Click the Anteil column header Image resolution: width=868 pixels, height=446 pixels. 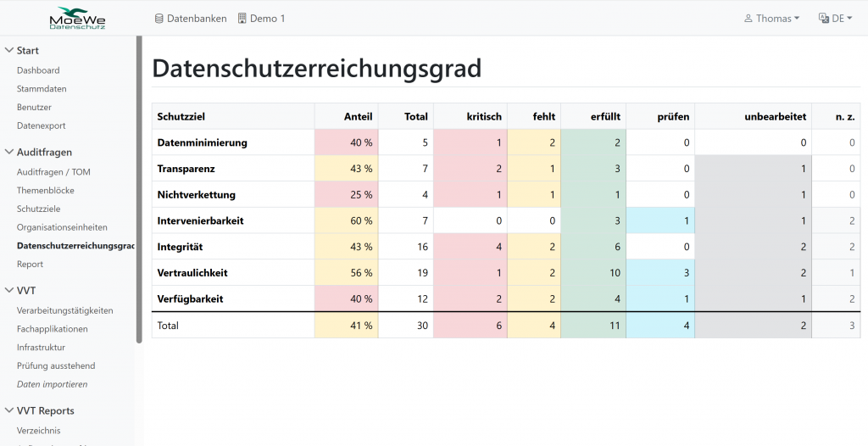pos(358,116)
